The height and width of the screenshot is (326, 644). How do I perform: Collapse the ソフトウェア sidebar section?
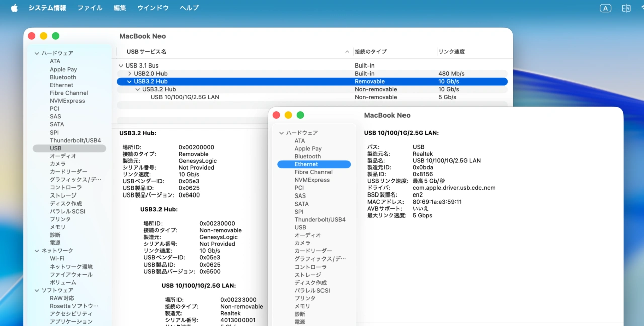37,290
